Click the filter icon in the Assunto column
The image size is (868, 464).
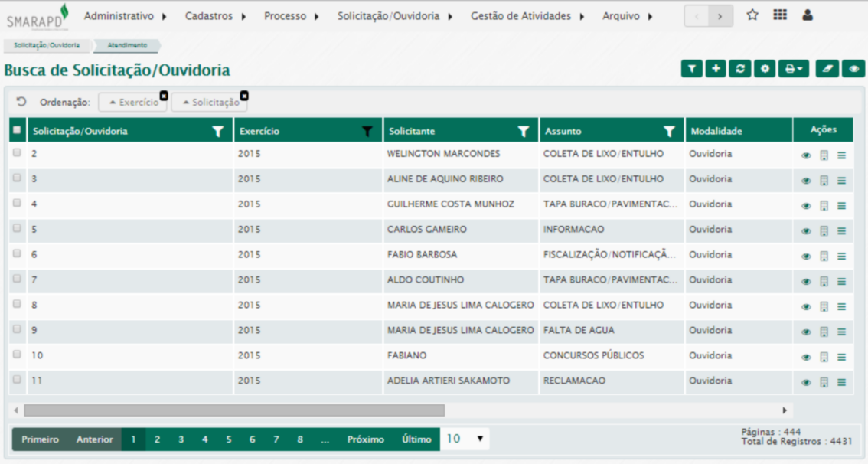[669, 132]
